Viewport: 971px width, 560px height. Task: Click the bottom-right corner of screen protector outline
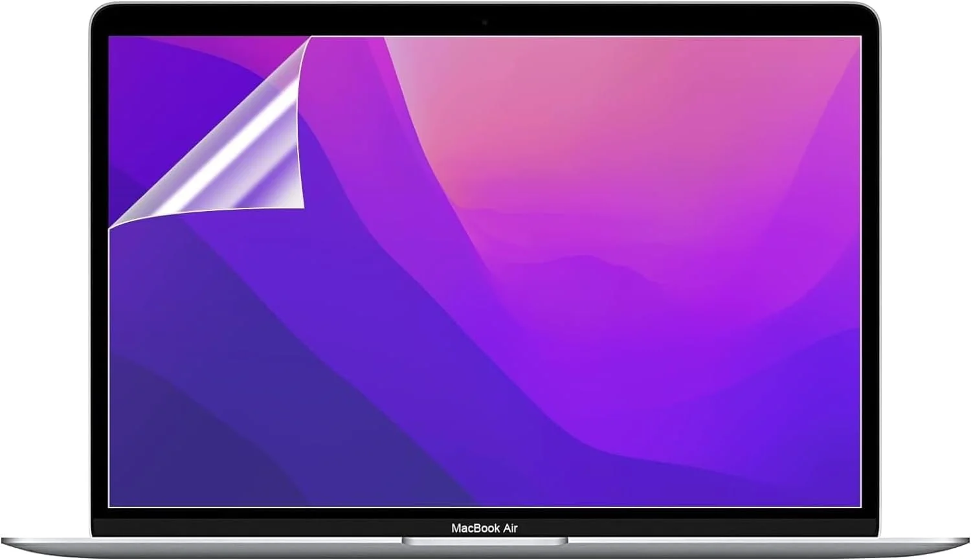(860, 506)
